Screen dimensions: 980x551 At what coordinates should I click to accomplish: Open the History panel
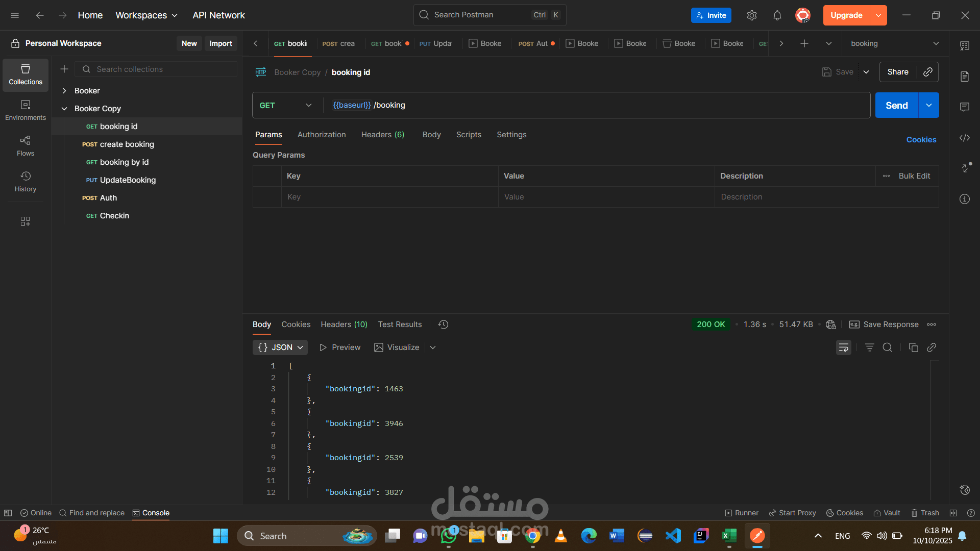point(25,181)
